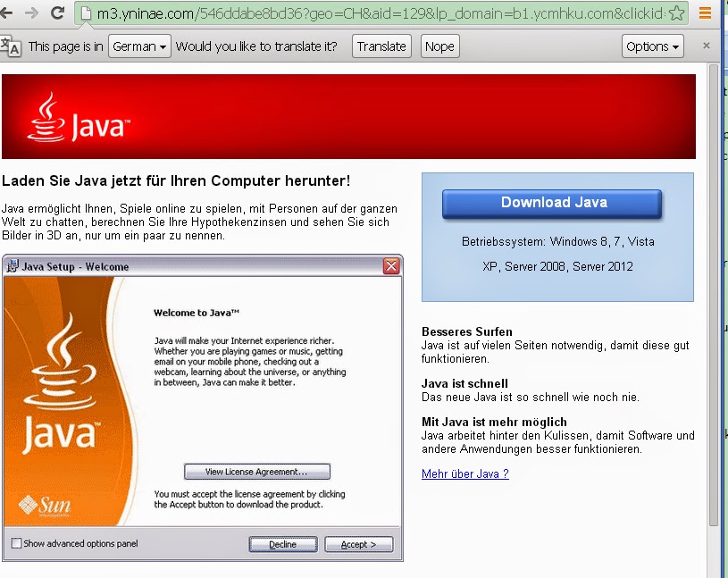Click the browser back arrow
The height and width of the screenshot is (578, 728).
click(5, 13)
